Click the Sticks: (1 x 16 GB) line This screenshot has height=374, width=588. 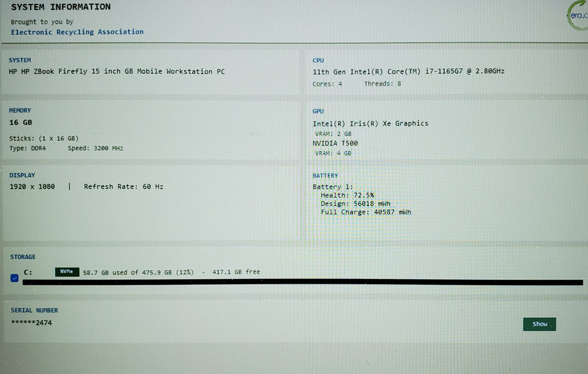[44, 138]
